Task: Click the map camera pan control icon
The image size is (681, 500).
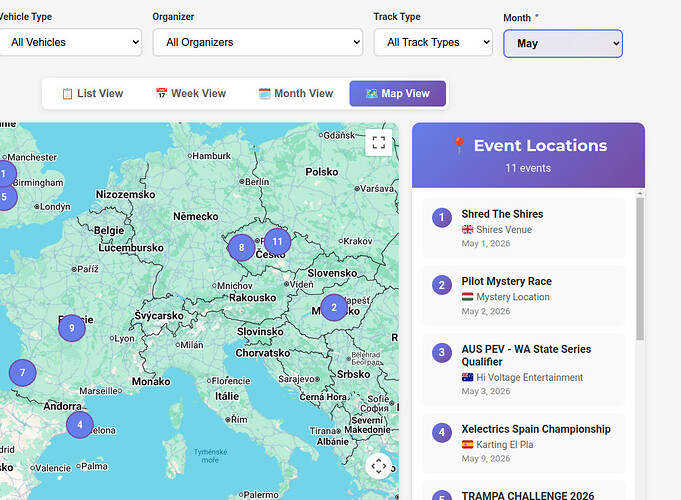Action: (378, 466)
